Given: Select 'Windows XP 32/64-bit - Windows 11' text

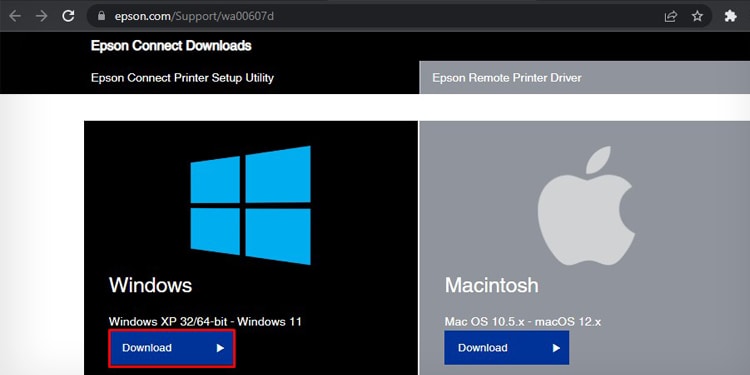Looking at the screenshot, I should [205, 321].
